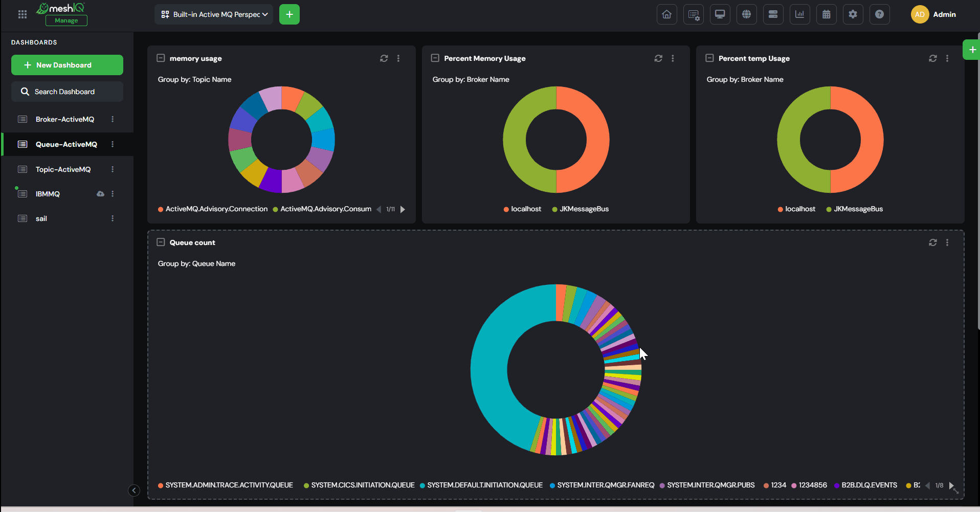Image resolution: width=980 pixels, height=512 pixels.
Task: Toggle SYSTEM.INTER.QMGR.FANREQ legend entry
Action: click(x=602, y=485)
